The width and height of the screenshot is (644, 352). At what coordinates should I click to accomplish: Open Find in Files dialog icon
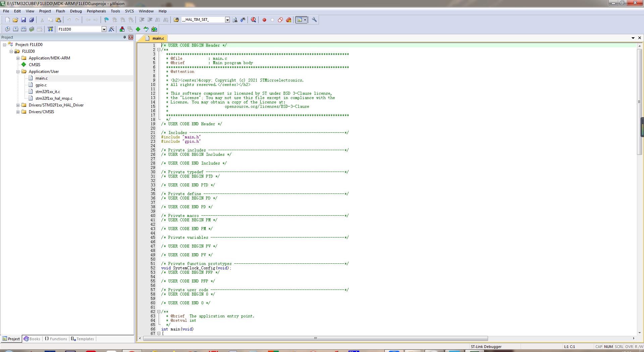(176, 20)
